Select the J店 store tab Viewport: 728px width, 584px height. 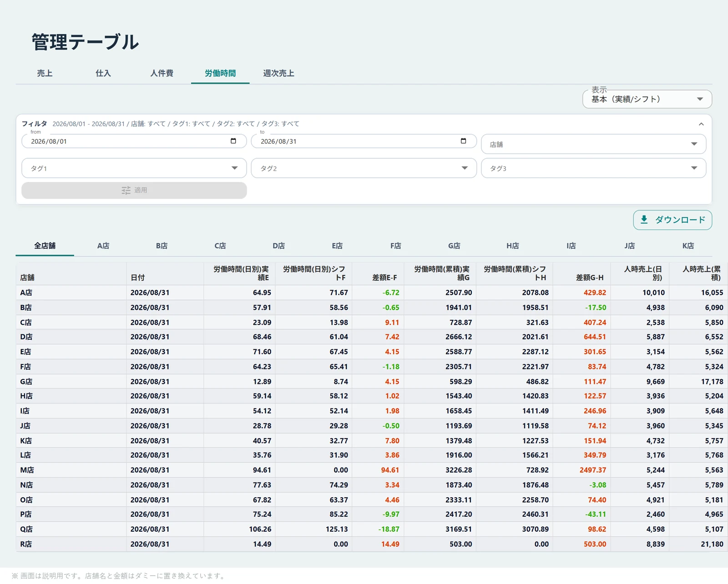coord(630,246)
